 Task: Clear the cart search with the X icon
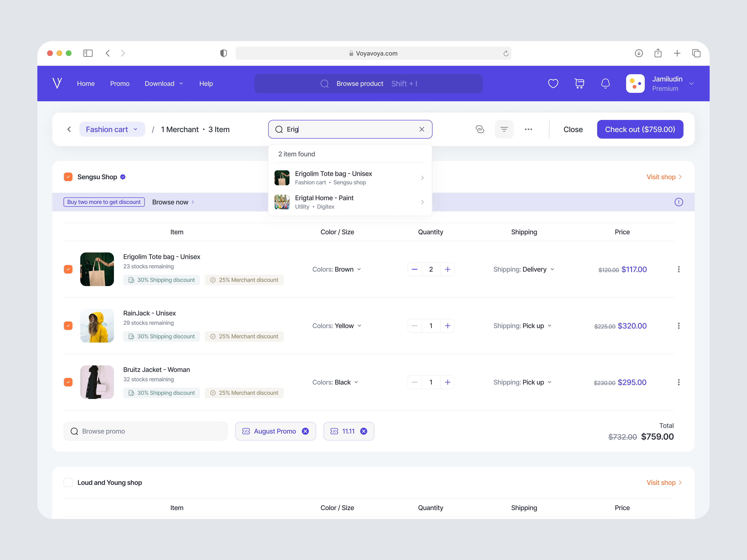point(421,129)
